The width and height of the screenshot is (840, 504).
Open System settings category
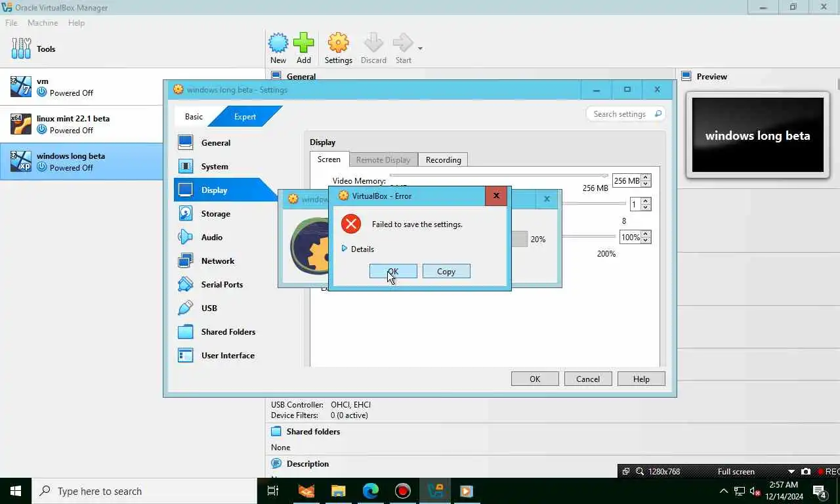pyautogui.click(x=215, y=166)
